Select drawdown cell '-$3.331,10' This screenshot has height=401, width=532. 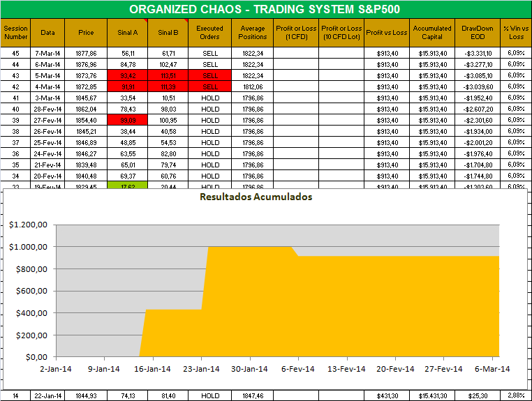click(478, 53)
